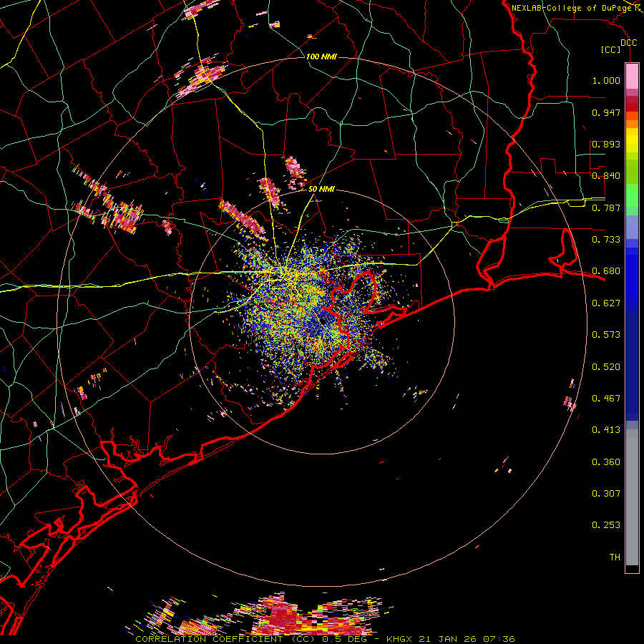
Task: Click the 100 NMI range ring label
Action: [321, 57]
